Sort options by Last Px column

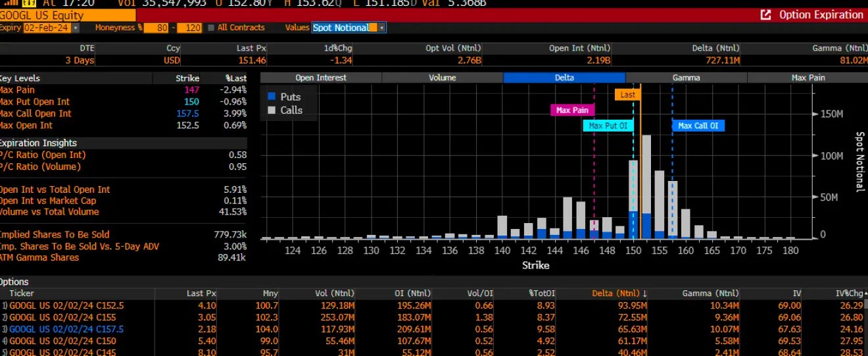tap(201, 293)
